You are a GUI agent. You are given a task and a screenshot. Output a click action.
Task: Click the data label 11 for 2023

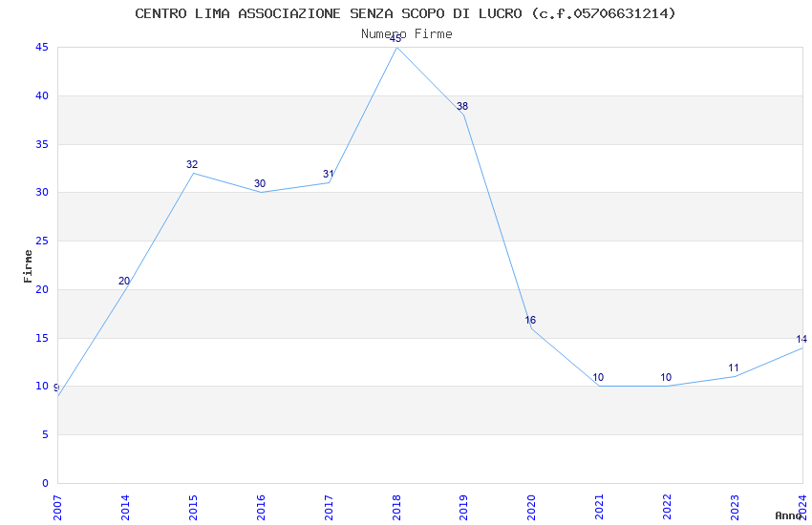[x=734, y=367]
